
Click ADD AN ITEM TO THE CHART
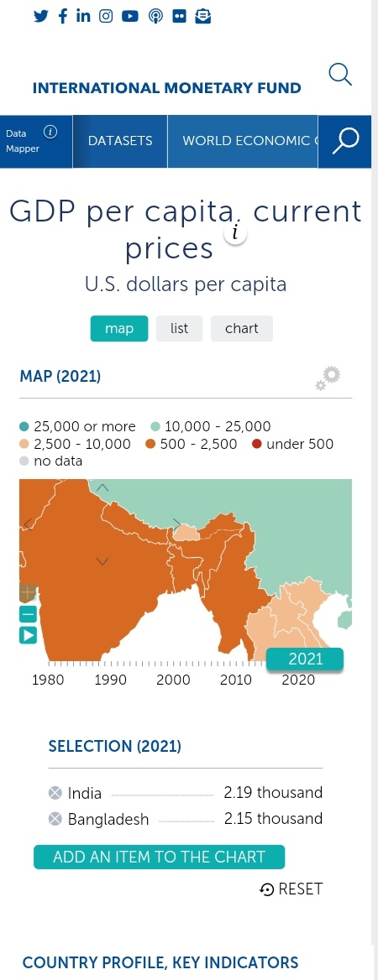159,857
